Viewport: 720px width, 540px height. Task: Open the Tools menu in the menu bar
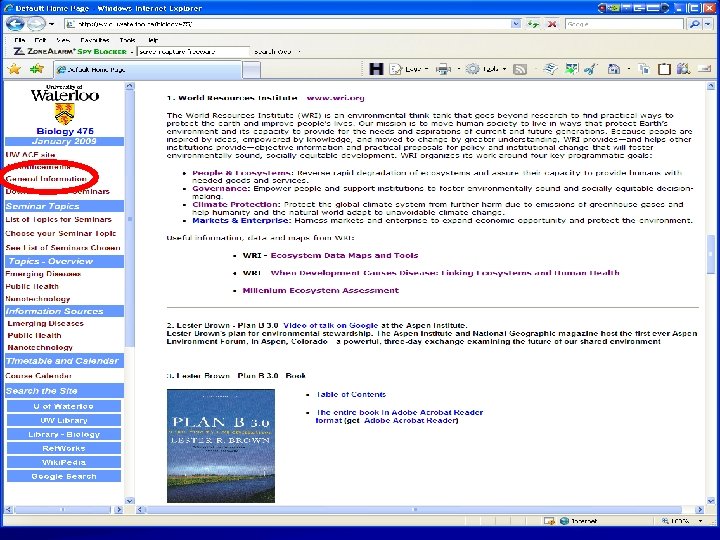[127, 40]
